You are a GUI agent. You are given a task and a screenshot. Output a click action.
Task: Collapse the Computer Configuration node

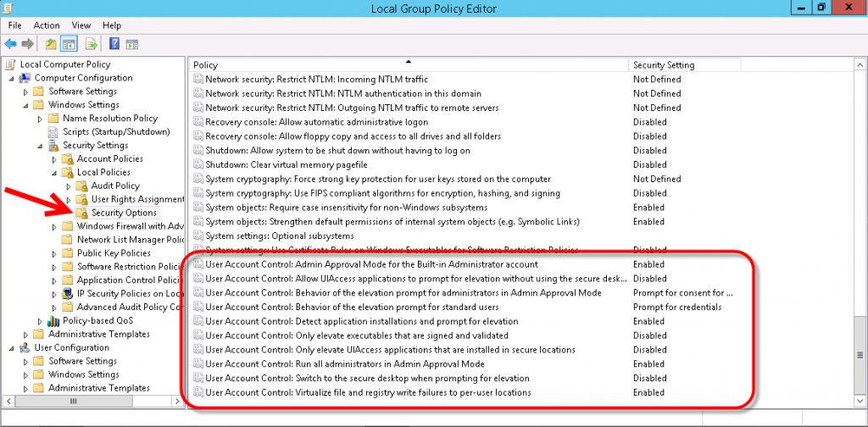click(12, 78)
